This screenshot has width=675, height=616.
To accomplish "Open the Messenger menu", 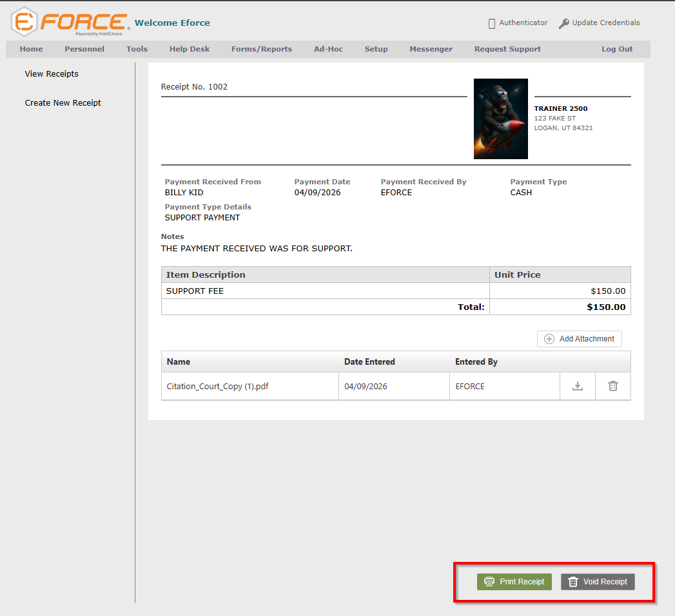I will (431, 49).
